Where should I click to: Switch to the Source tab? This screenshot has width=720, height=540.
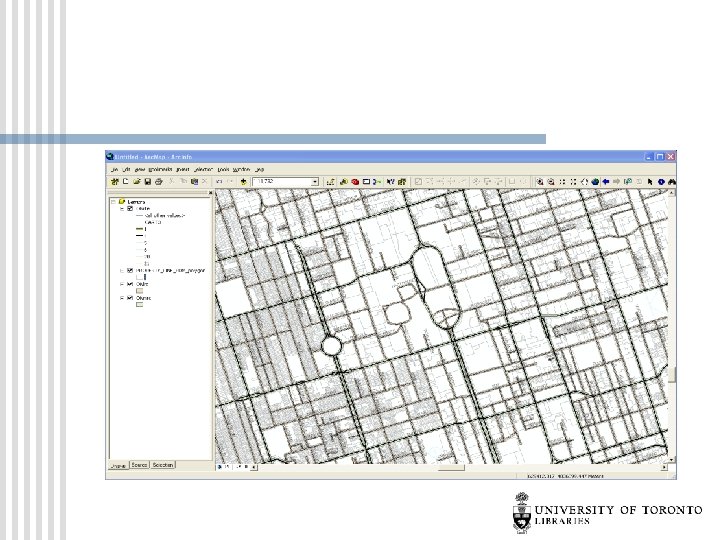coord(140,465)
